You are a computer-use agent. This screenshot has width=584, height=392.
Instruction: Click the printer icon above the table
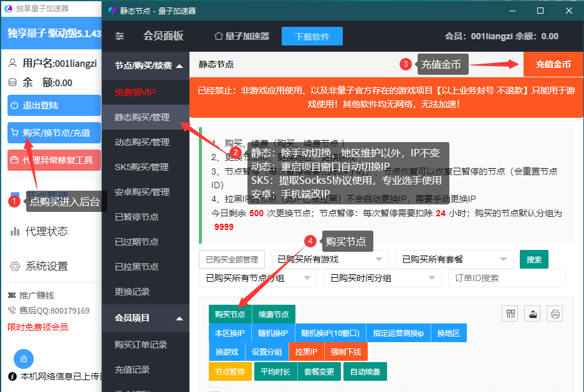(555, 314)
